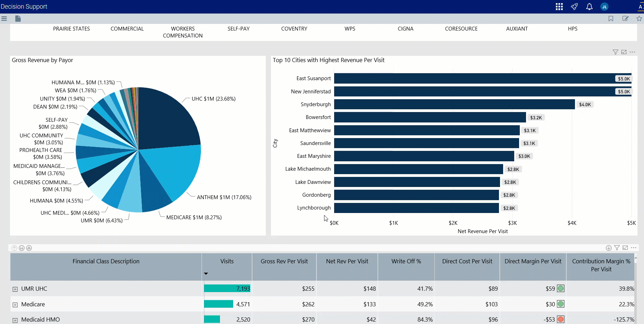Expand the Medicare row
The width and height of the screenshot is (644, 324).
click(x=15, y=305)
